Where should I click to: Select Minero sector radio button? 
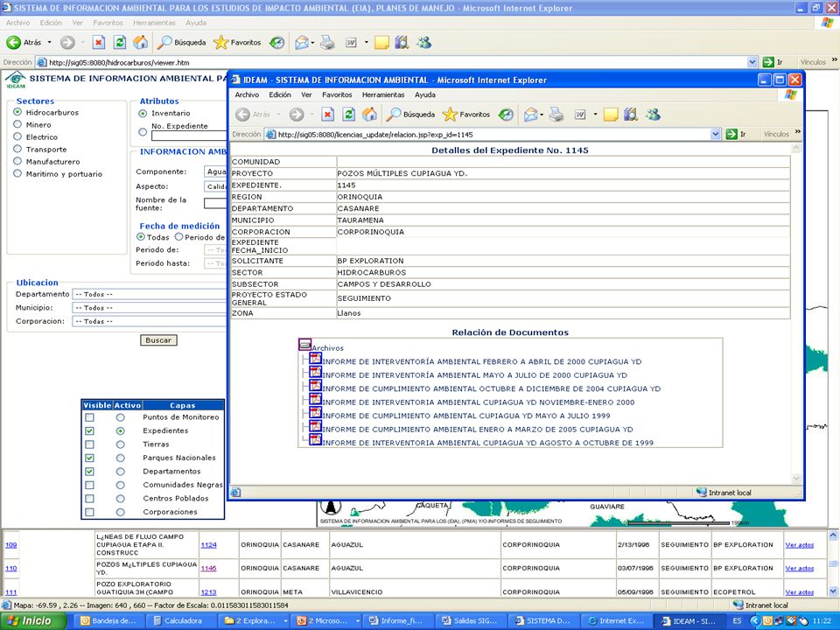pos(17,124)
